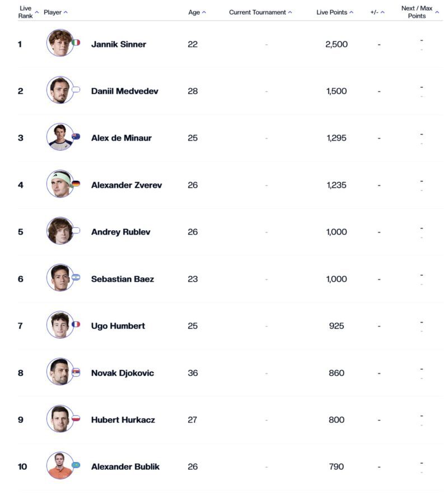Click the French flag icon beside Humbert

(x=76, y=324)
